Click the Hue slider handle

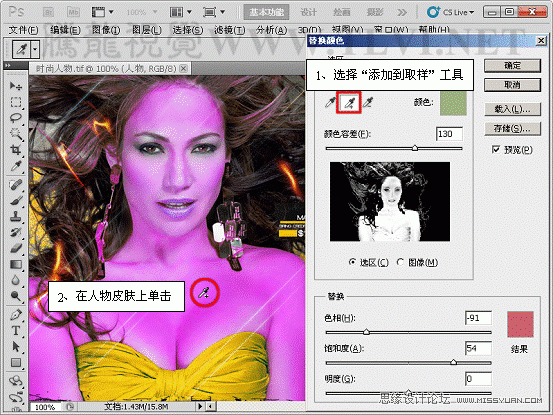pyautogui.click(x=366, y=332)
